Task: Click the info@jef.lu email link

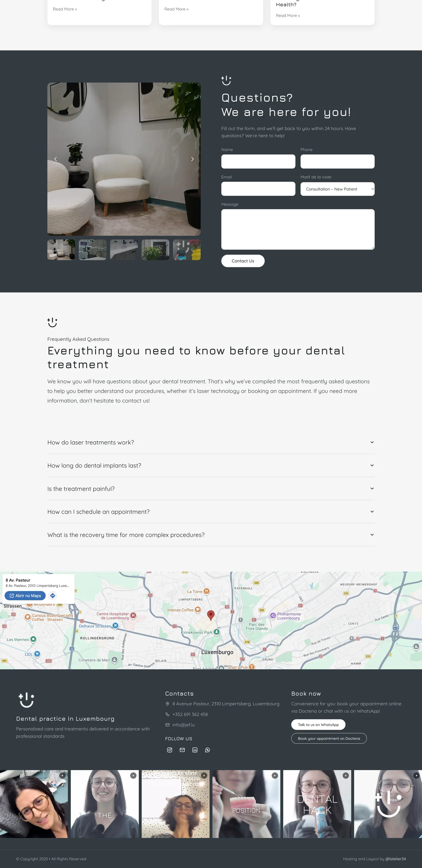Action: pos(183,725)
